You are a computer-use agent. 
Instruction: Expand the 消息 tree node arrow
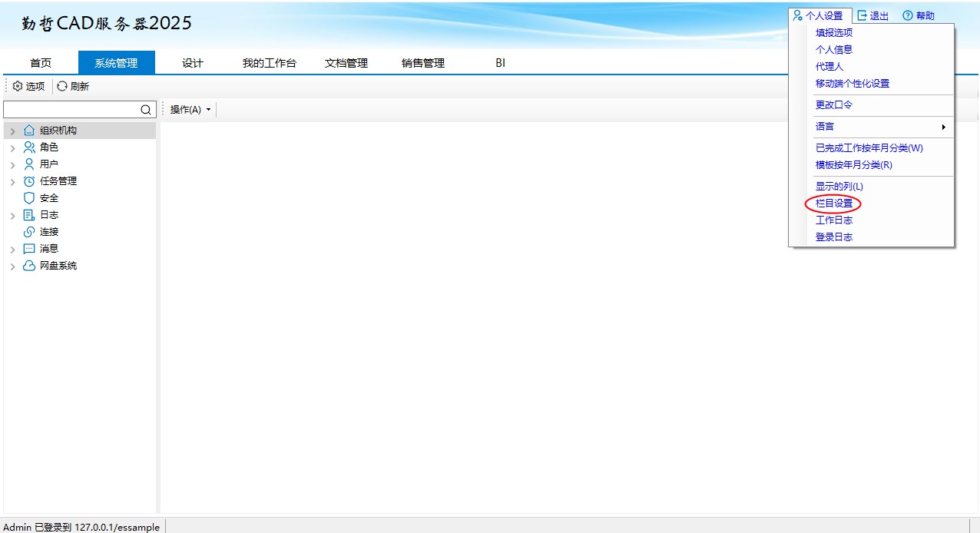point(12,249)
